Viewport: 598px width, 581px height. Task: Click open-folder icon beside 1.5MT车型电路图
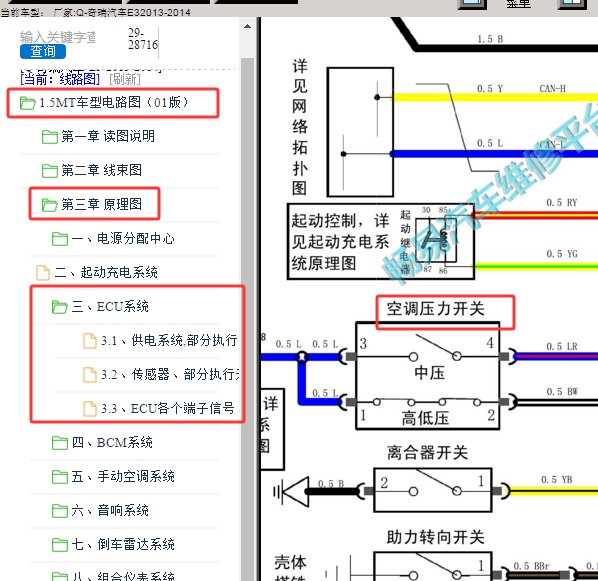[x=27, y=103]
